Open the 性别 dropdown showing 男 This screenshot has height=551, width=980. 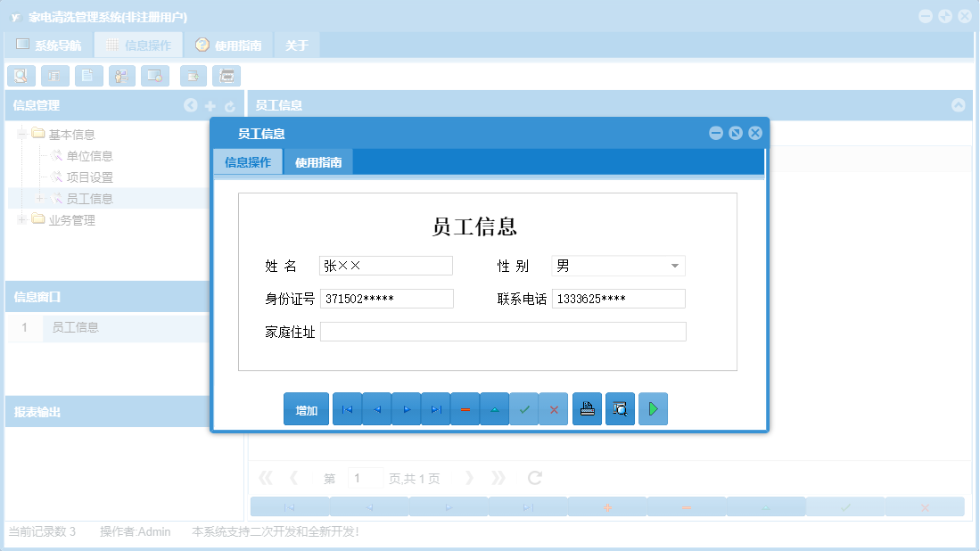[x=676, y=265]
